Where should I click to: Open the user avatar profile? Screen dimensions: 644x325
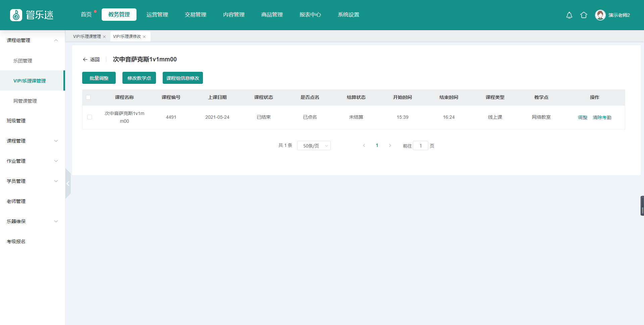[600, 15]
